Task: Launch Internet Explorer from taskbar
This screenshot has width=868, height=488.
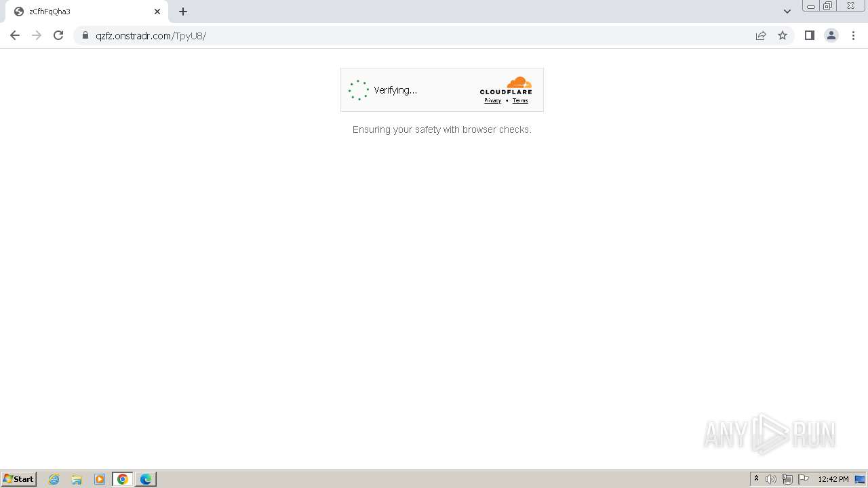Action: click(54, 479)
